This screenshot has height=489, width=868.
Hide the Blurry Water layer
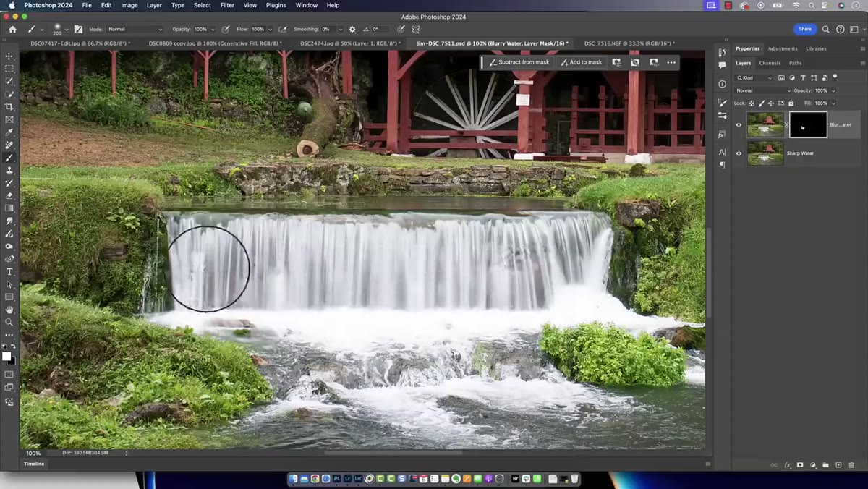point(739,124)
